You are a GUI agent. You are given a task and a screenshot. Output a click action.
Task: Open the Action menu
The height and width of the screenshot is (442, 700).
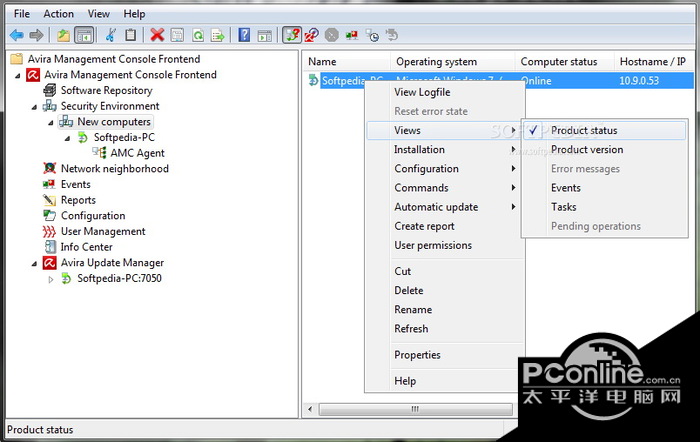(x=58, y=14)
